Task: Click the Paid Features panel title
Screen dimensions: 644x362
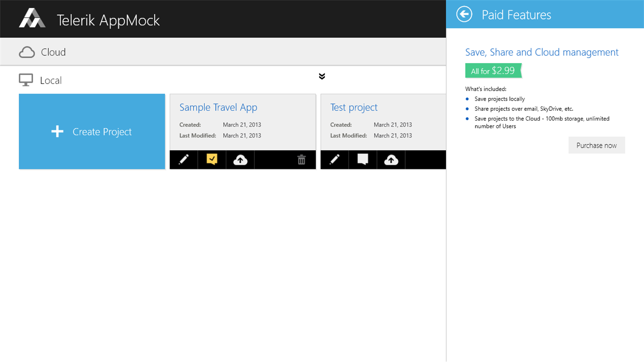Action: pyautogui.click(x=516, y=15)
